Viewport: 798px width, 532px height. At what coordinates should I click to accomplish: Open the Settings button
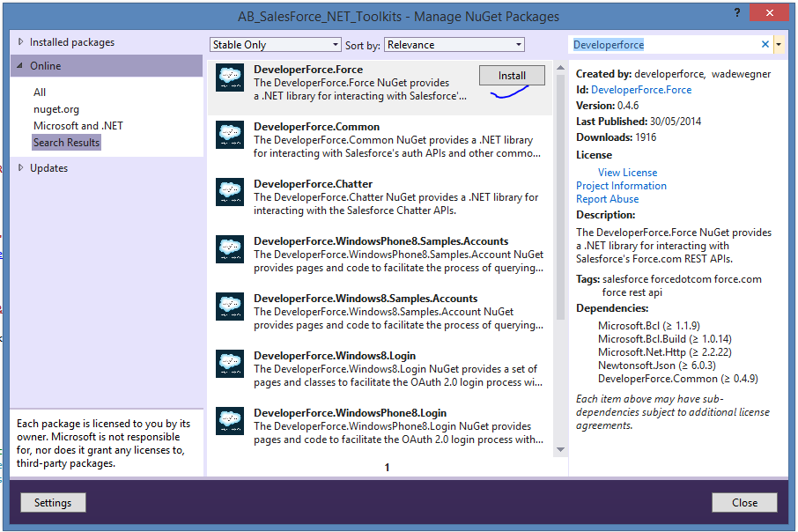[x=53, y=502]
